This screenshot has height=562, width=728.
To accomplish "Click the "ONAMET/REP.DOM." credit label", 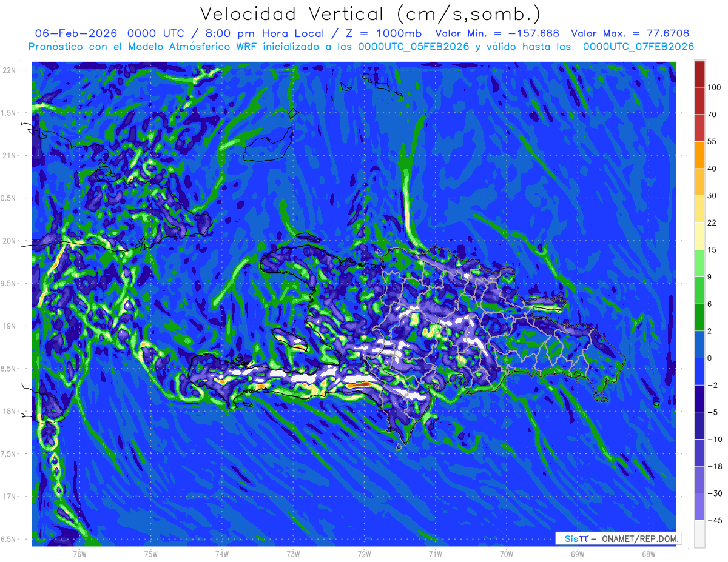I will point(641,538).
